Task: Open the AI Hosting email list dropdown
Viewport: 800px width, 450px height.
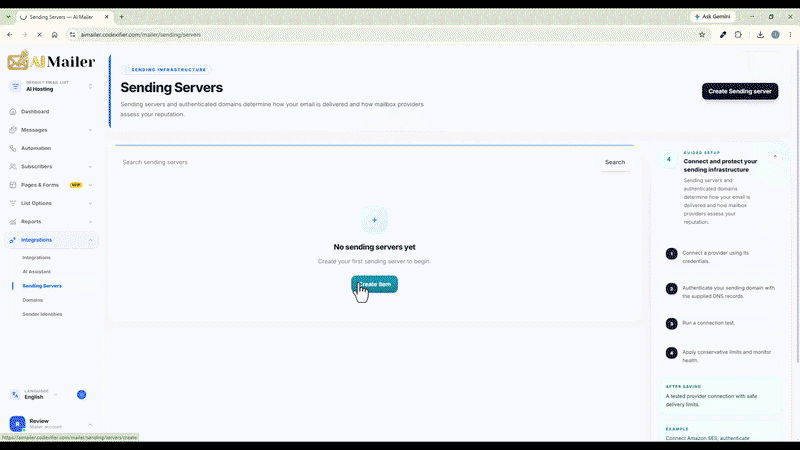Action: tap(51, 86)
